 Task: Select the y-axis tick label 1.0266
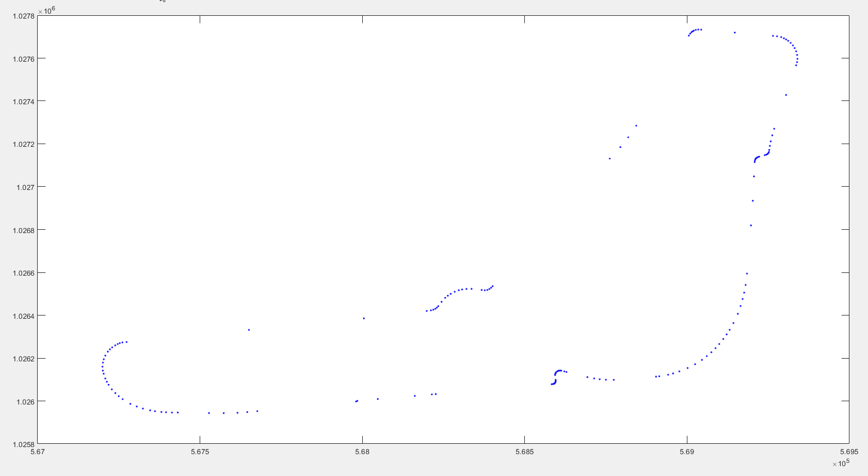coord(23,273)
